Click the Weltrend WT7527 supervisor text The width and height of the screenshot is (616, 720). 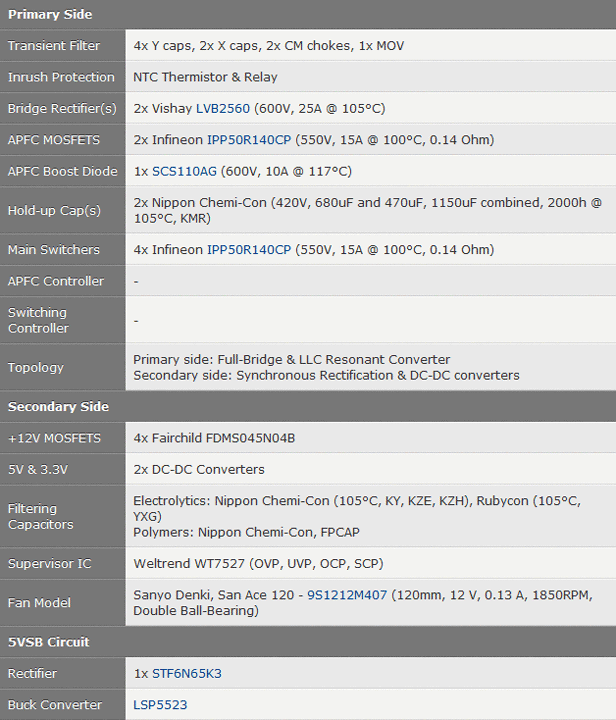(191, 563)
